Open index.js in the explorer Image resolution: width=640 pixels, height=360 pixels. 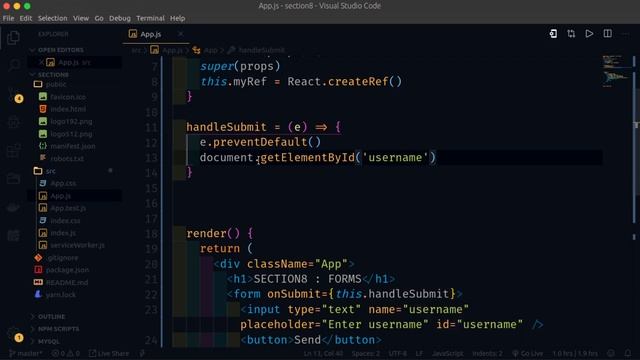coord(58,233)
